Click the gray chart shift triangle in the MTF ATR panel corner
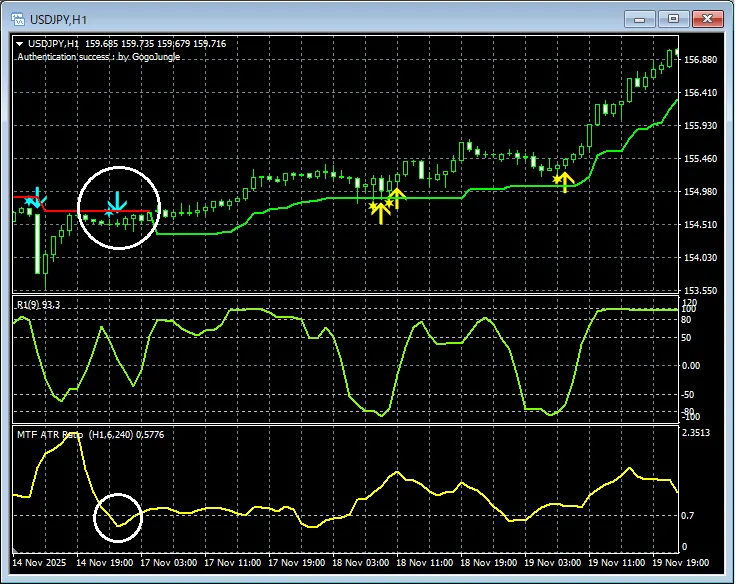This screenshot has height=584, width=736. click(16, 549)
